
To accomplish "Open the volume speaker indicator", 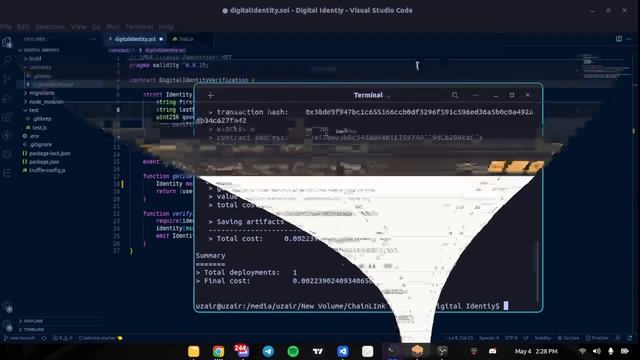I will (x=597, y=351).
